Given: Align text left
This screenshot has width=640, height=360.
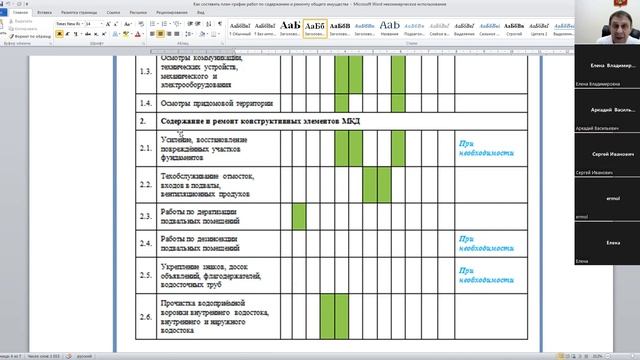Looking at the screenshot, I should 152,34.
